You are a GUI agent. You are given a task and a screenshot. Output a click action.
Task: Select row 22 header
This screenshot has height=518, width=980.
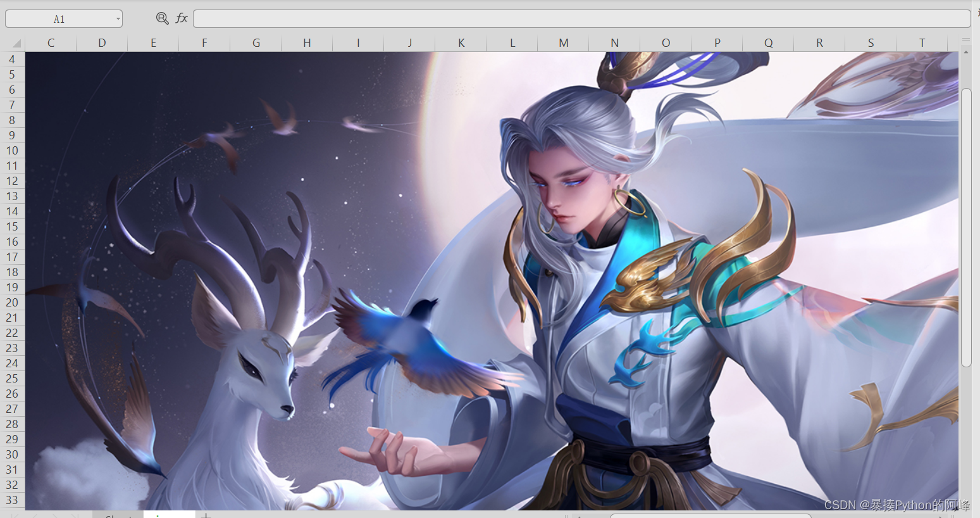click(x=12, y=333)
